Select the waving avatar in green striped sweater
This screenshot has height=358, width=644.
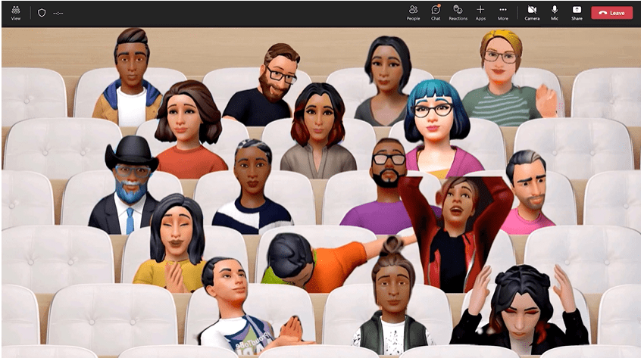pyautogui.click(x=504, y=79)
